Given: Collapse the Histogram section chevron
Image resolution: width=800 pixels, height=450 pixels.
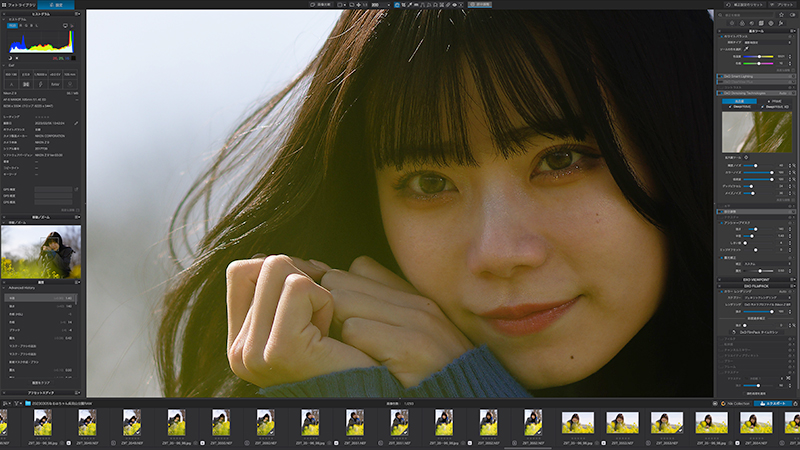Looking at the screenshot, I should pos(4,19).
